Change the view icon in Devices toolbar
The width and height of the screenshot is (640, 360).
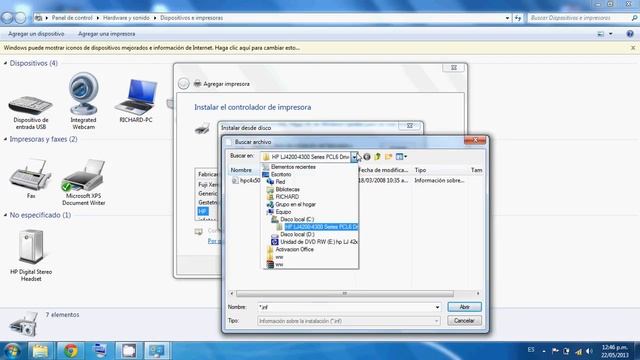click(x=601, y=34)
